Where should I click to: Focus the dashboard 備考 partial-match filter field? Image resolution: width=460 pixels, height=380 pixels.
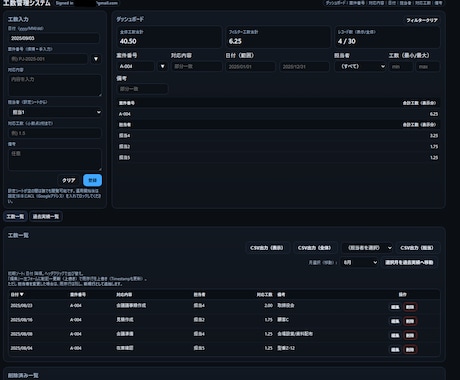[x=142, y=89]
